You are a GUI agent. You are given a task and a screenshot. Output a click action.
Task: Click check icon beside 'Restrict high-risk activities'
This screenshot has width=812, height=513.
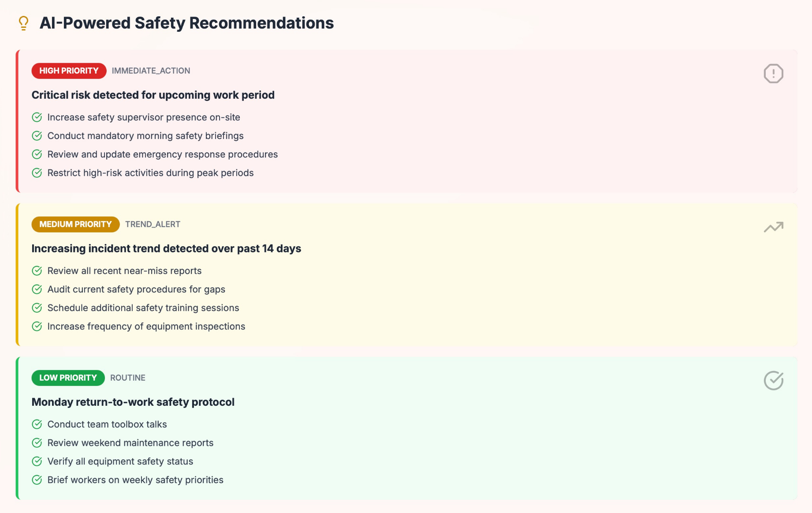[37, 173]
